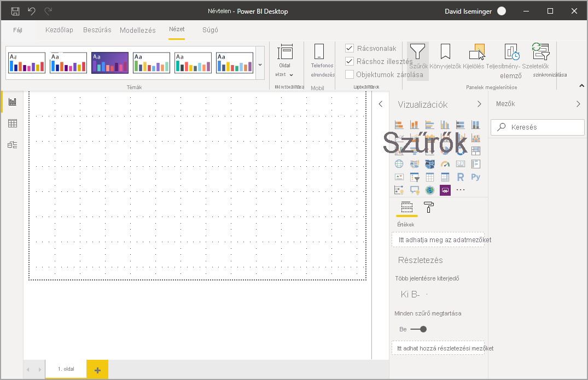Image resolution: width=588 pixels, height=380 pixels.
Task: Click the Keresés search field
Action: point(537,127)
